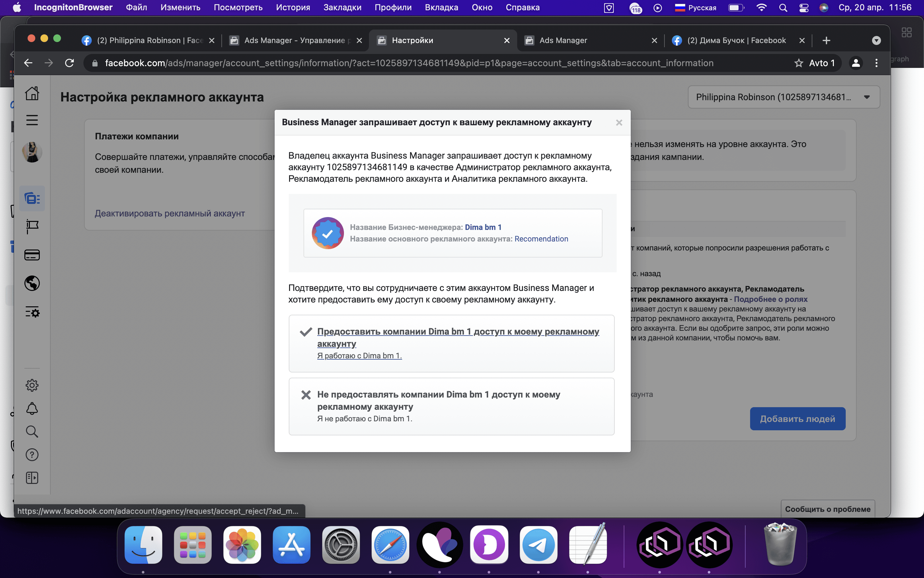
Task: Open the selected ad account settings sidebar icon
Action: pyautogui.click(x=32, y=198)
